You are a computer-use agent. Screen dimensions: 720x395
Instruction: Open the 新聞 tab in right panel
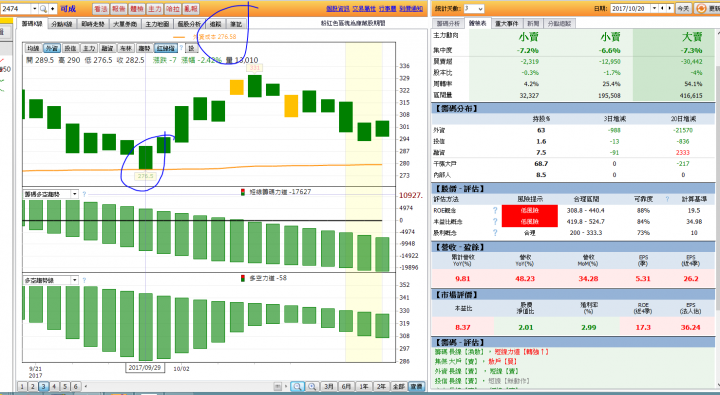tap(533, 23)
